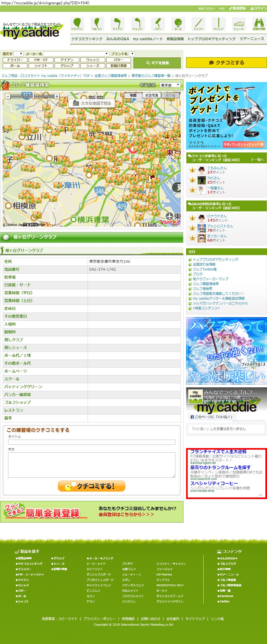Open テーラーメイド footer brand link
Viewport: 267px width, 644px height.
(x=96, y=564)
